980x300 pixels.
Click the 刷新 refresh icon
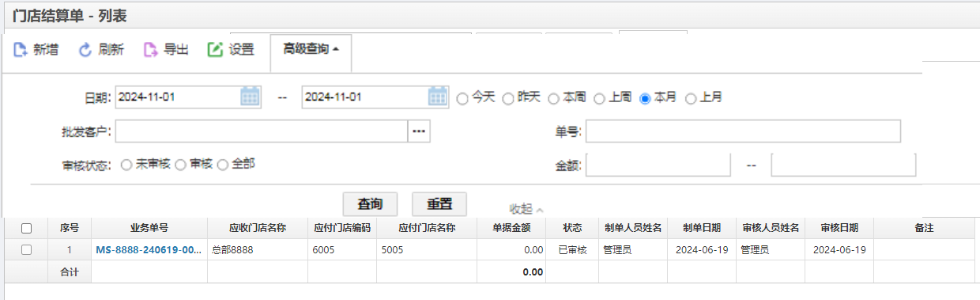click(x=85, y=50)
